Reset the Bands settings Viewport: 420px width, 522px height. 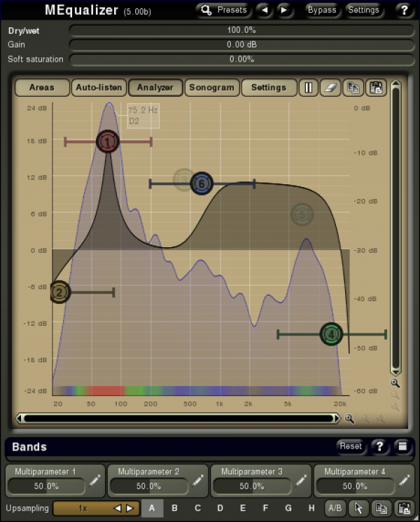point(351,446)
